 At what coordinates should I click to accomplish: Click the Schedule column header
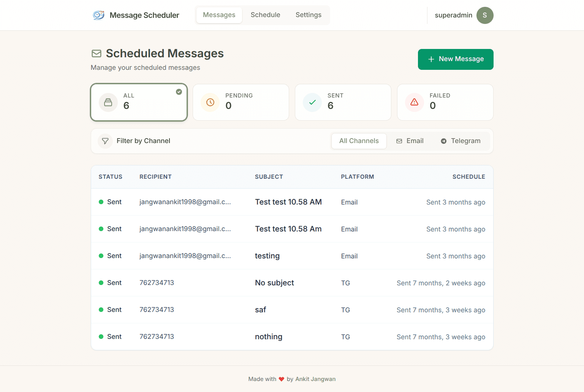click(469, 177)
